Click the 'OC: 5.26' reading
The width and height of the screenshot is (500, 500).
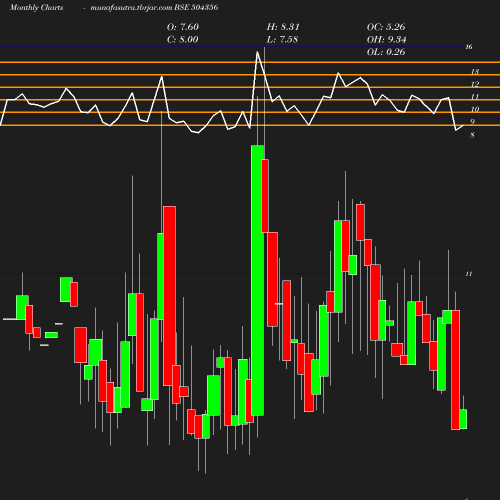click(x=386, y=27)
